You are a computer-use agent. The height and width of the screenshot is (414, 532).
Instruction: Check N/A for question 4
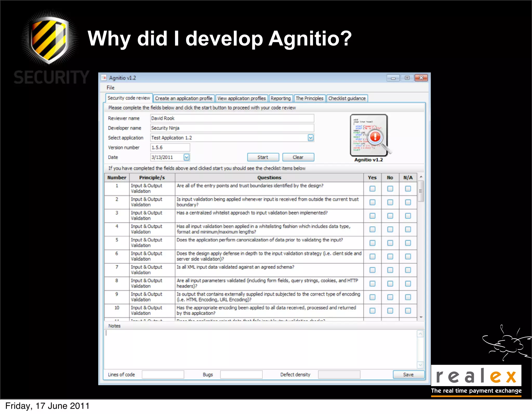point(408,229)
